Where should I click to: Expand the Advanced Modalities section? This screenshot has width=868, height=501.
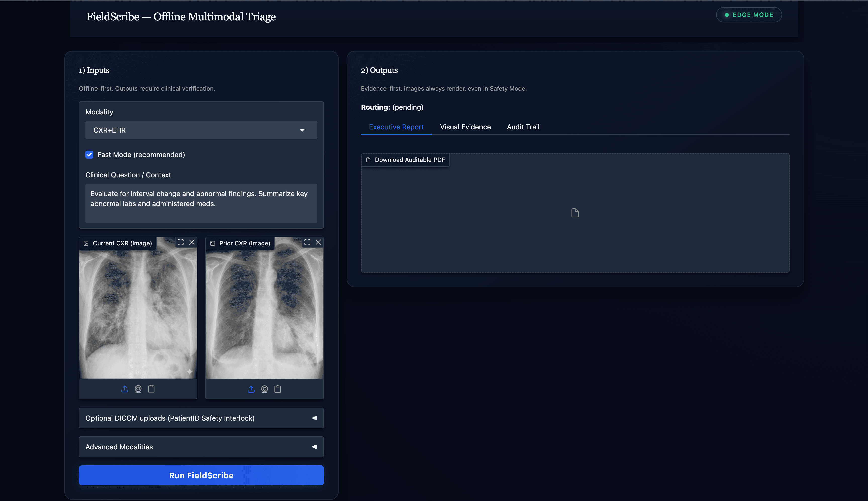pyautogui.click(x=201, y=447)
